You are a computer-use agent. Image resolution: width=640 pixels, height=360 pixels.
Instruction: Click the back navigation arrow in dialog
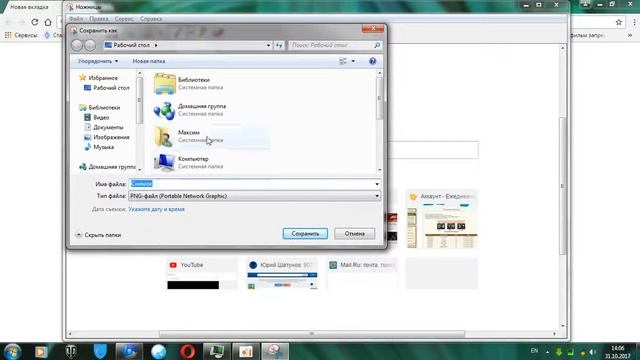(77, 45)
